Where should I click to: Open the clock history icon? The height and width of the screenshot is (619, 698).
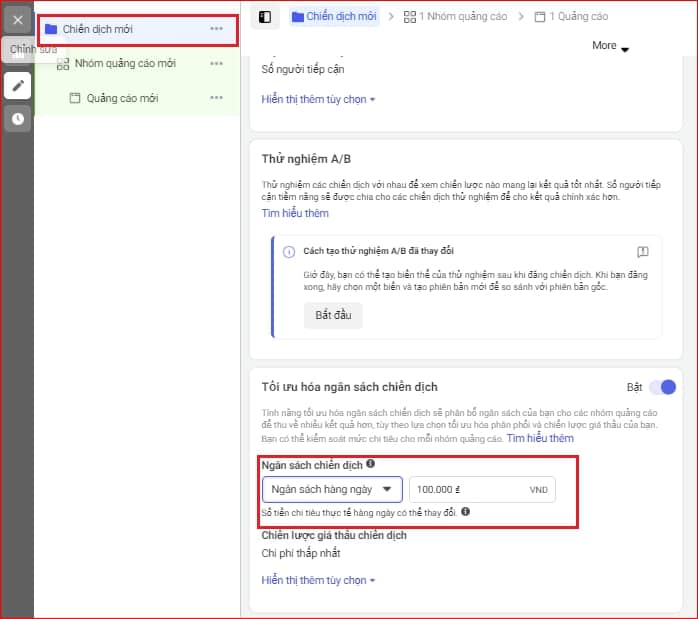coord(17,119)
